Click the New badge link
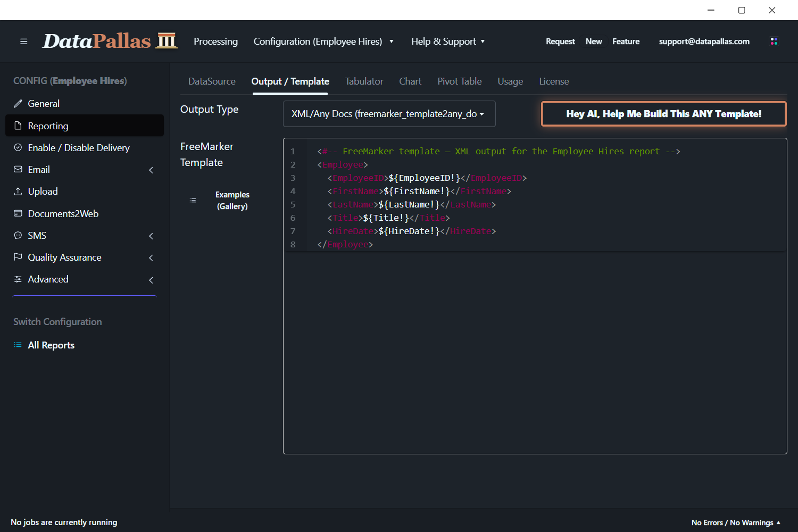This screenshot has width=798, height=532. (x=594, y=41)
